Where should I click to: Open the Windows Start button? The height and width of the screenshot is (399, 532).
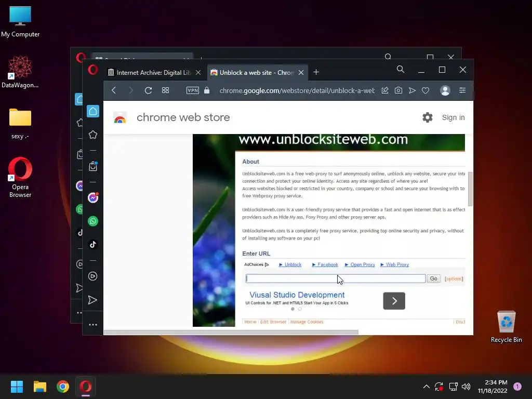click(17, 387)
